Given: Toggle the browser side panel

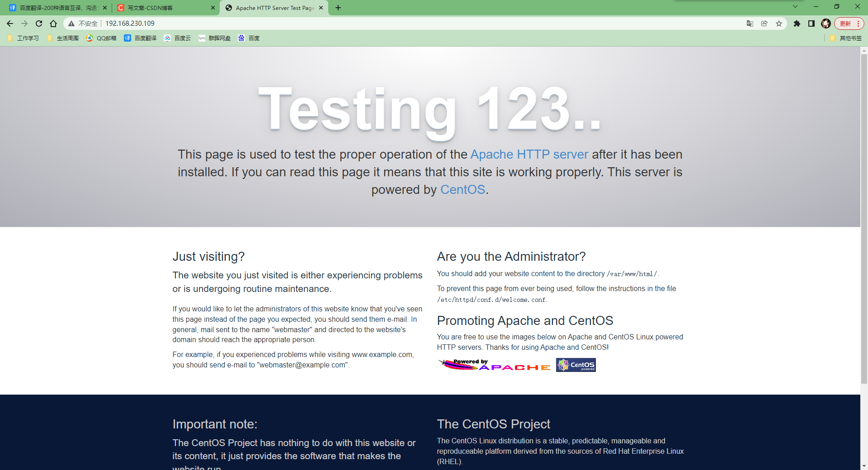Looking at the screenshot, I should tap(811, 23).
